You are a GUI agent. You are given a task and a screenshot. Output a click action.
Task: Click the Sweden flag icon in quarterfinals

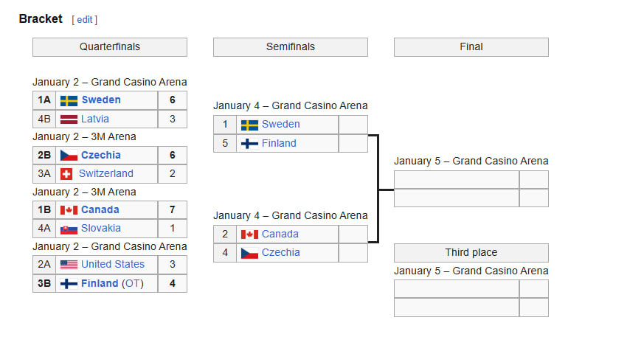point(69,100)
